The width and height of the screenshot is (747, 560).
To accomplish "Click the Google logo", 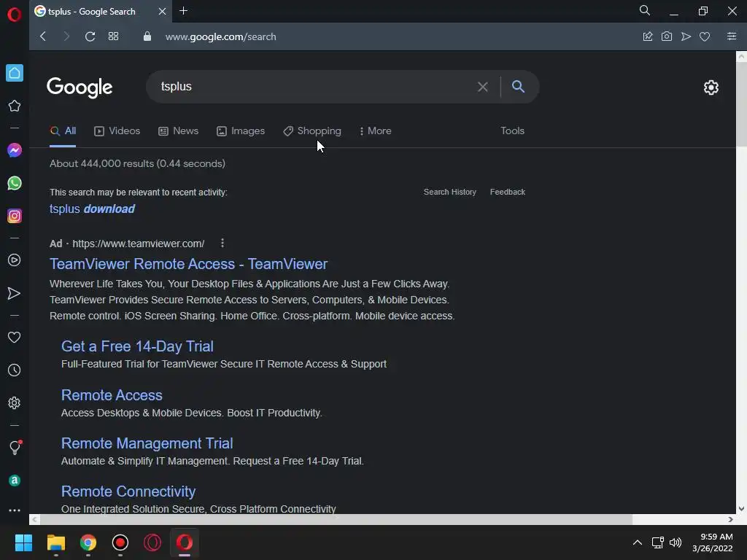I will (80, 87).
